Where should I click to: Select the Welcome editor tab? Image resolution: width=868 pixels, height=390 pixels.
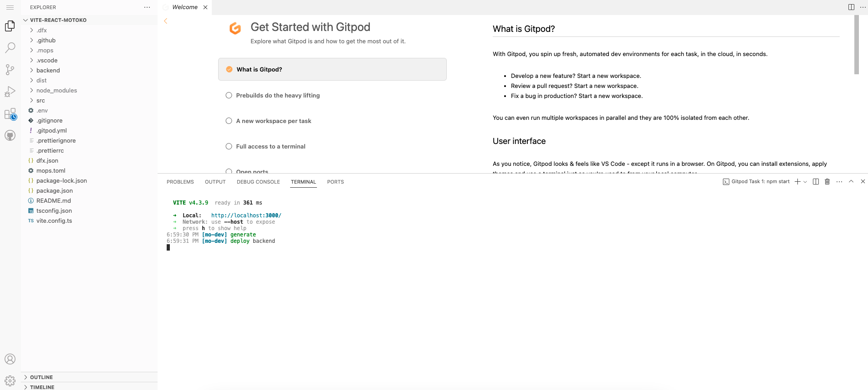(x=185, y=7)
